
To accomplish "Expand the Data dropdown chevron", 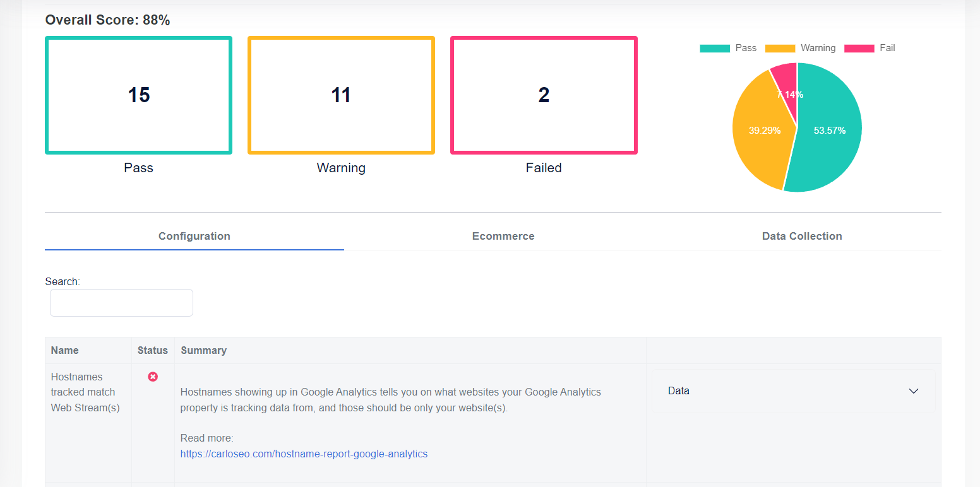I will point(913,391).
